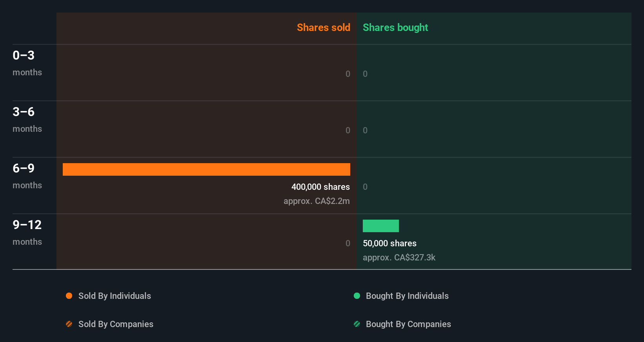Click the orange Sold By Individuals legend dot
Screen dimensions: 644x342
point(69,296)
